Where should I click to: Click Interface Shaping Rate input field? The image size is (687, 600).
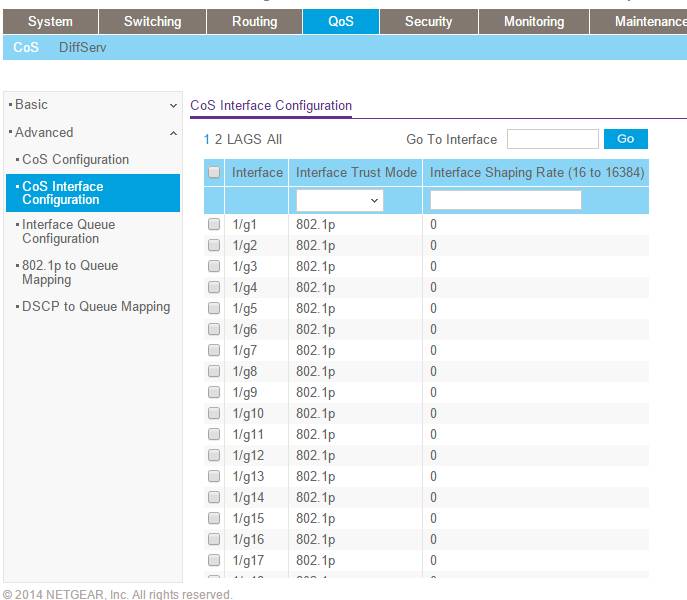(506, 200)
